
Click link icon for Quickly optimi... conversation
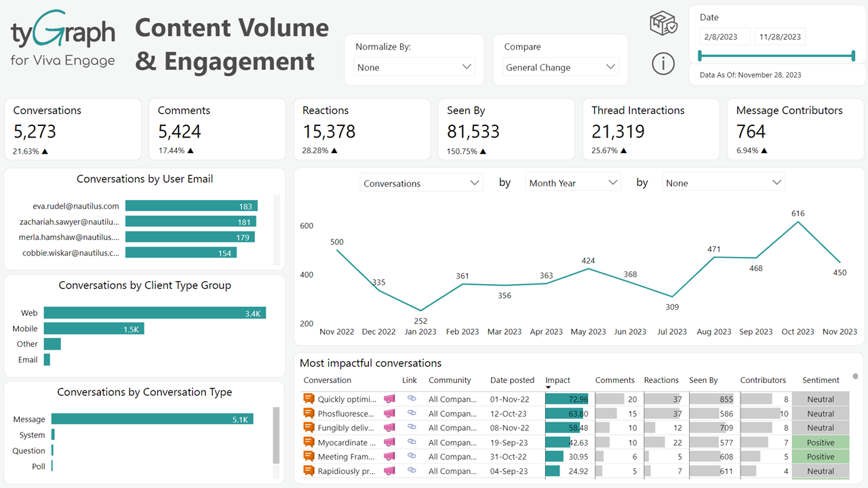click(x=412, y=399)
